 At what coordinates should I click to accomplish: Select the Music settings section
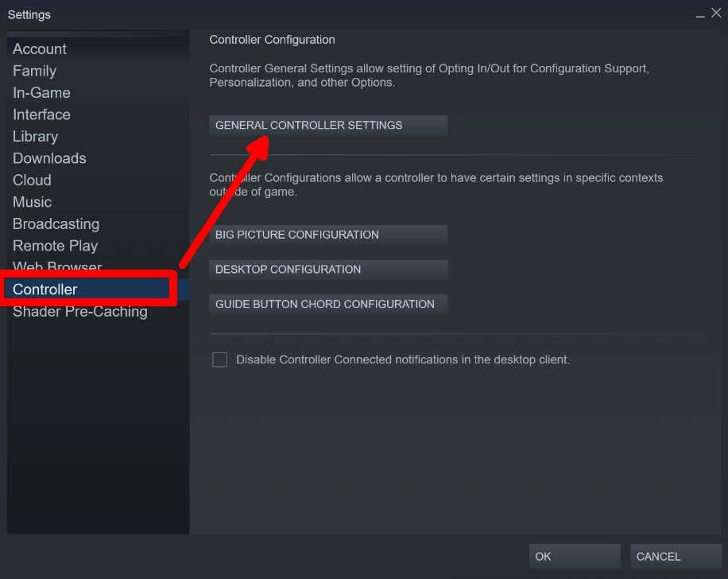(32, 202)
